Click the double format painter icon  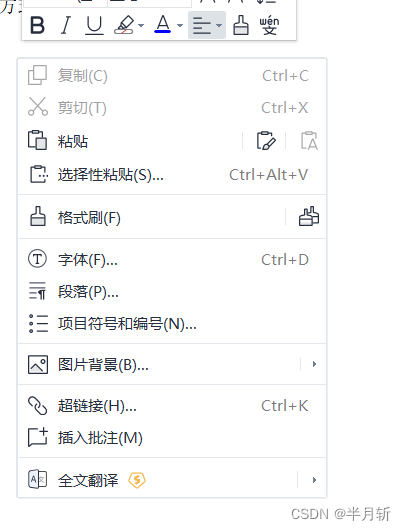[x=309, y=216]
